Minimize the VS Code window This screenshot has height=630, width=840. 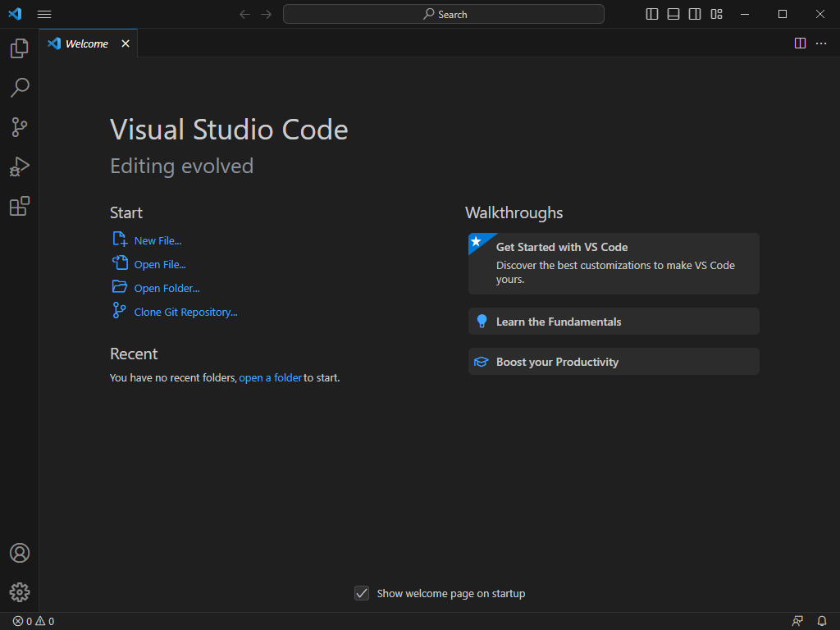coord(745,14)
